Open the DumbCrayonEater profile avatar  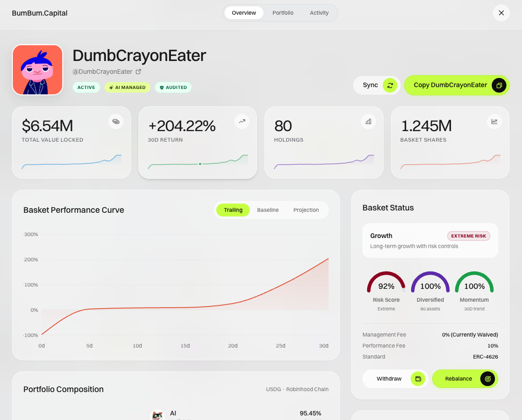pos(38,70)
